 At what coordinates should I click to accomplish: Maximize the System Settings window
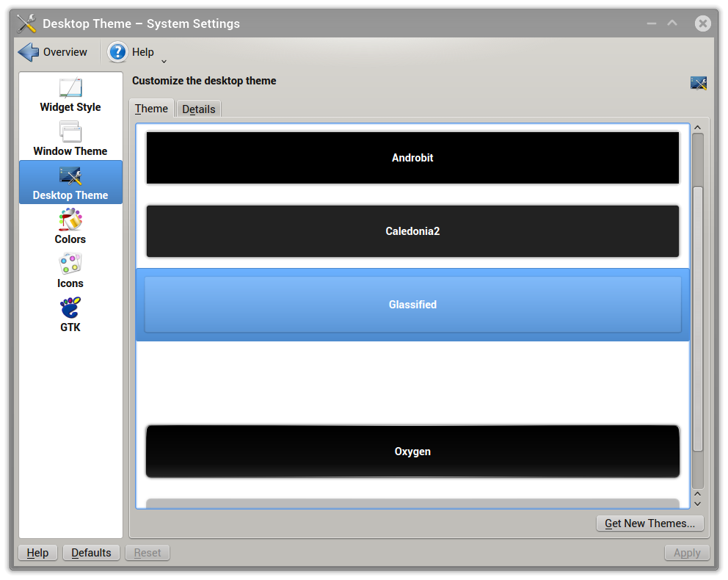672,23
